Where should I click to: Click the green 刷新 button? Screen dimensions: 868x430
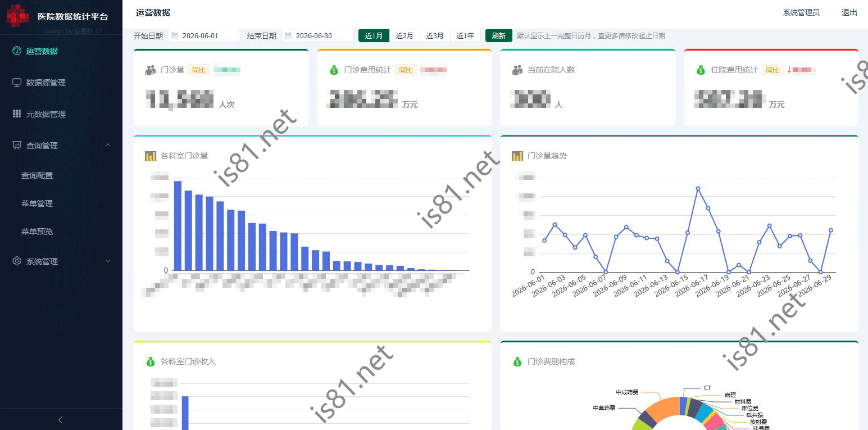click(x=499, y=35)
